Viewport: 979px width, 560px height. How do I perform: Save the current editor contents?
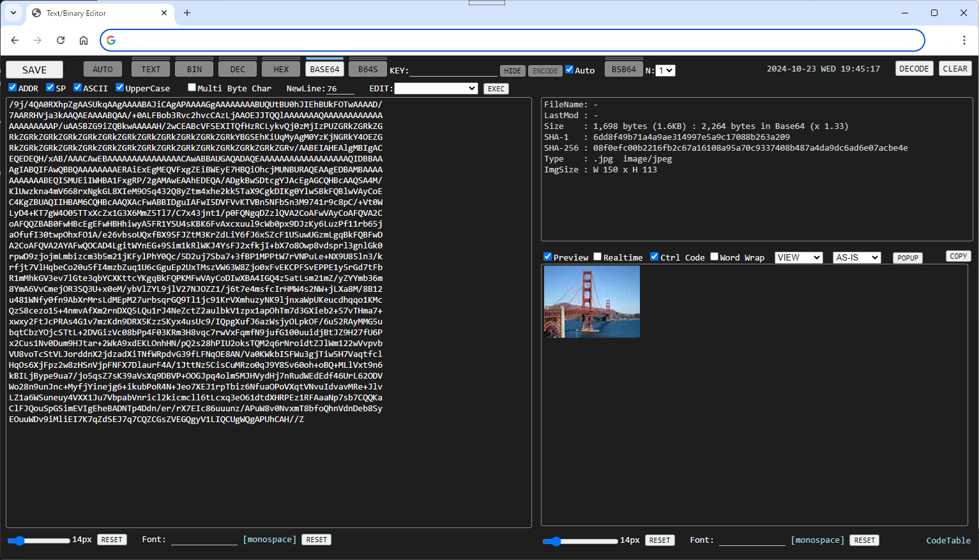34,70
